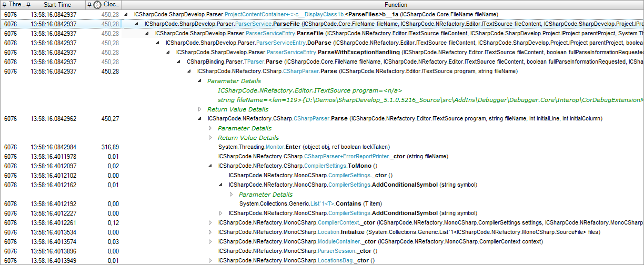Expand the Location.Initialize node
This screenshot has height=265, width=644.
210,232
